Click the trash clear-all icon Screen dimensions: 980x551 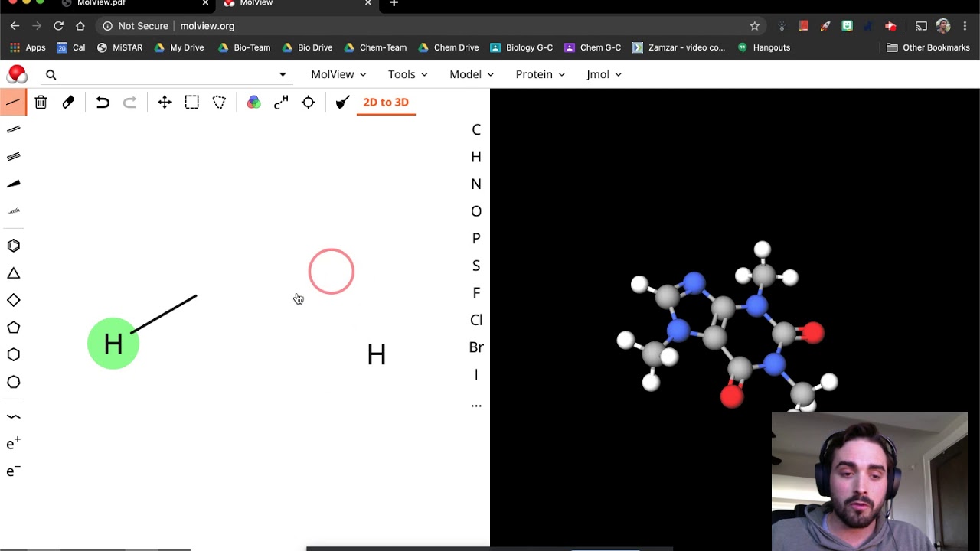coord(41,102)
